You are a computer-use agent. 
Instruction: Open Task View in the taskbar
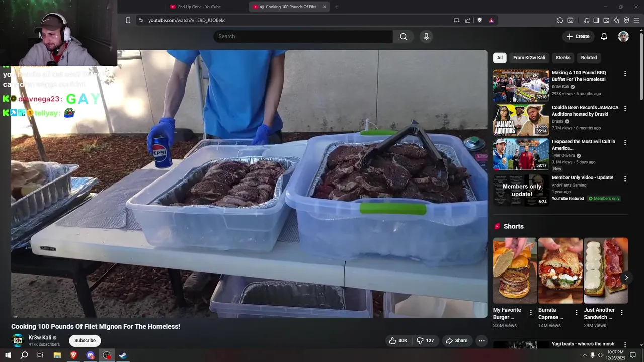click(40, 355)
